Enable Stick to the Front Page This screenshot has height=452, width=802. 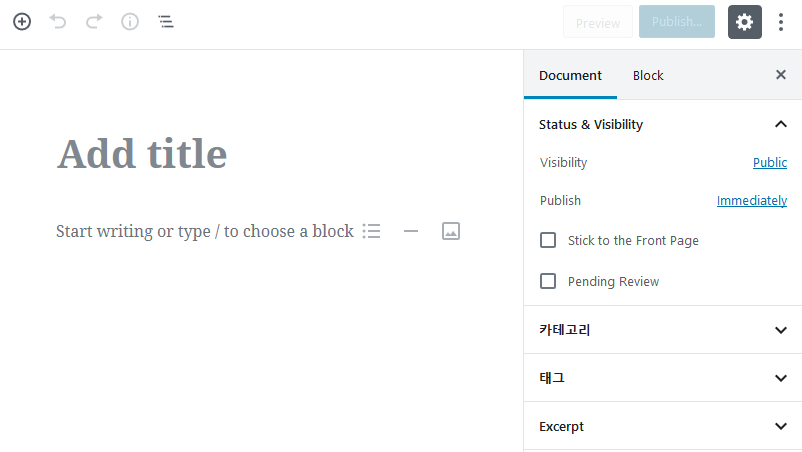548,240
